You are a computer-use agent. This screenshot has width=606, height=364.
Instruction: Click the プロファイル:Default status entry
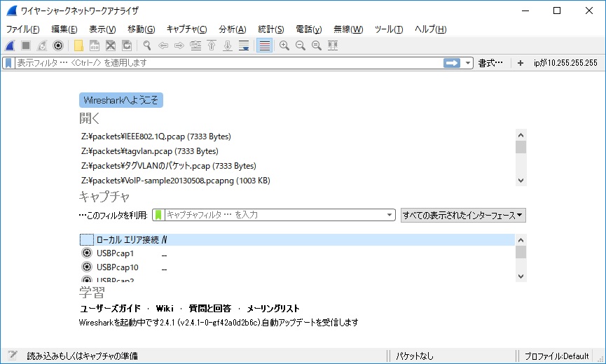click(x=556, y=356)
